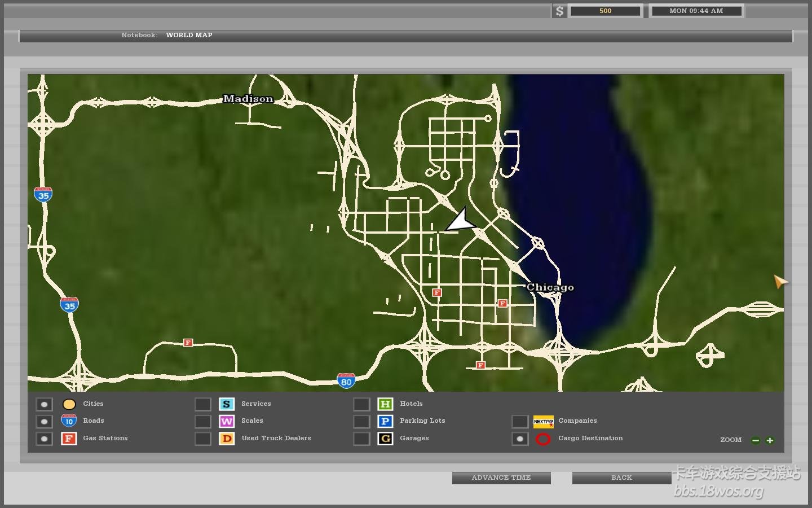This screenshot has height=508, width=812.
Task: Enable the Companies checkbox
Action: (x=519, y=421)
